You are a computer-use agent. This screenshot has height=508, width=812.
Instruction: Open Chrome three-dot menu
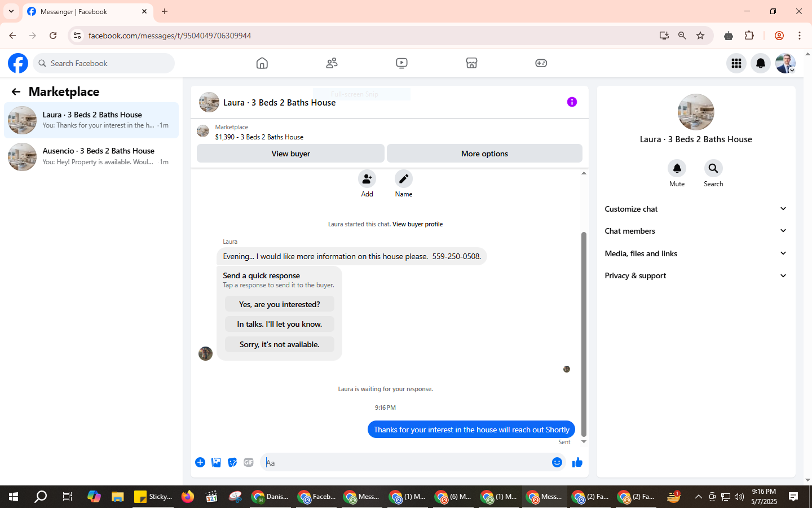tap(800, 36)
